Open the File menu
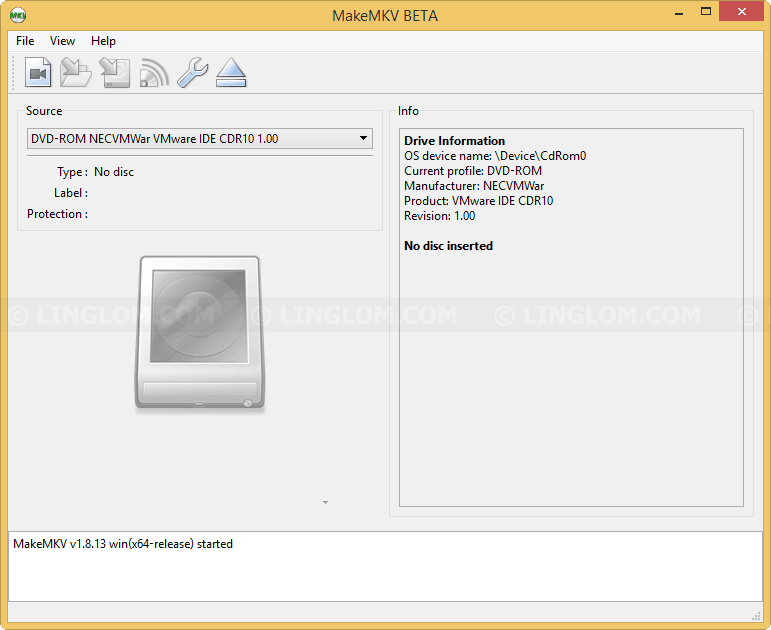The image size is (771, 630). [x=25, y=41]
